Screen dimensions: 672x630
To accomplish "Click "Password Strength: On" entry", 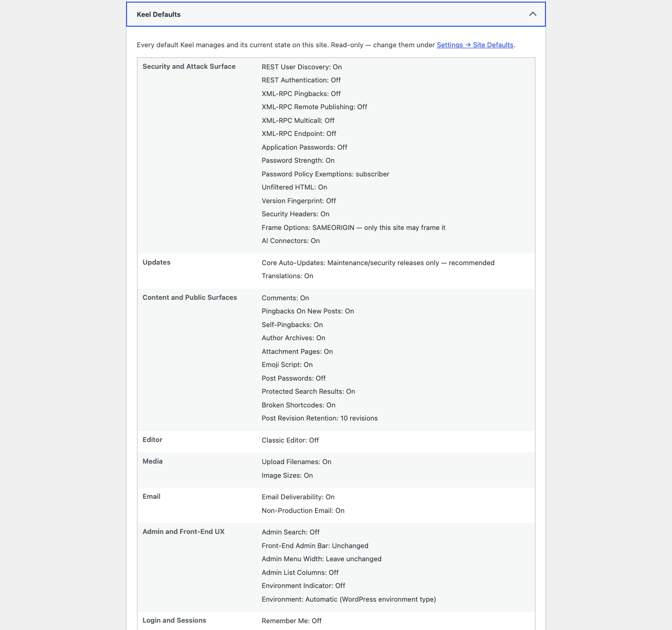I will tap(298, 161).
